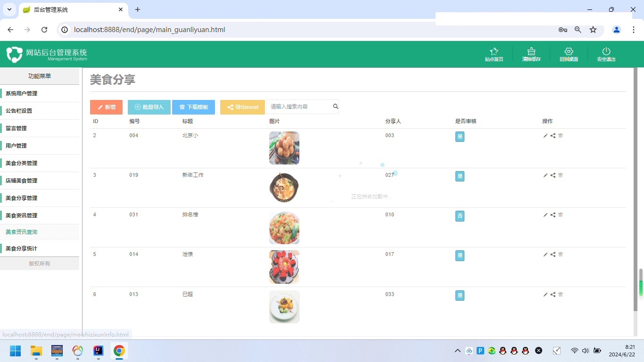
Task: Click the 批量导入 button
Action: click(x=149, y=107)
